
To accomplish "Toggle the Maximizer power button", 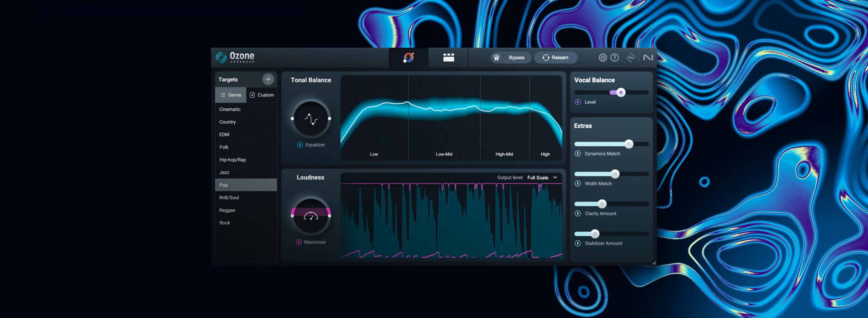I will (299, 242).
